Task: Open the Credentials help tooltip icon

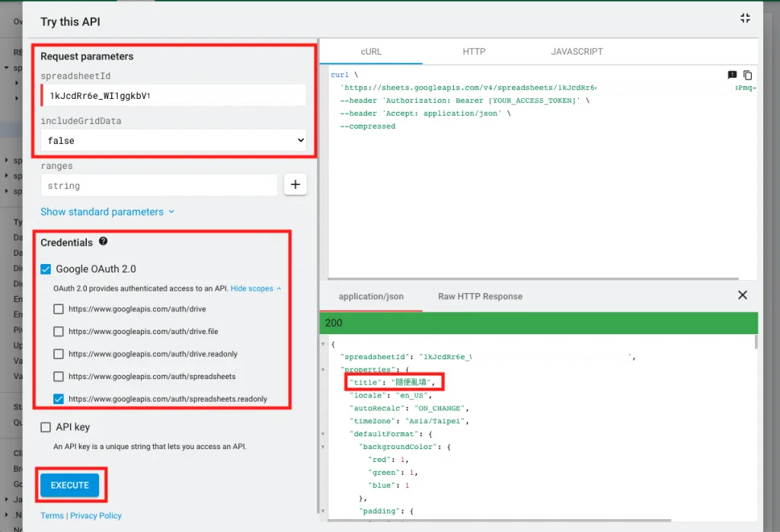Action: pos(103,241)
